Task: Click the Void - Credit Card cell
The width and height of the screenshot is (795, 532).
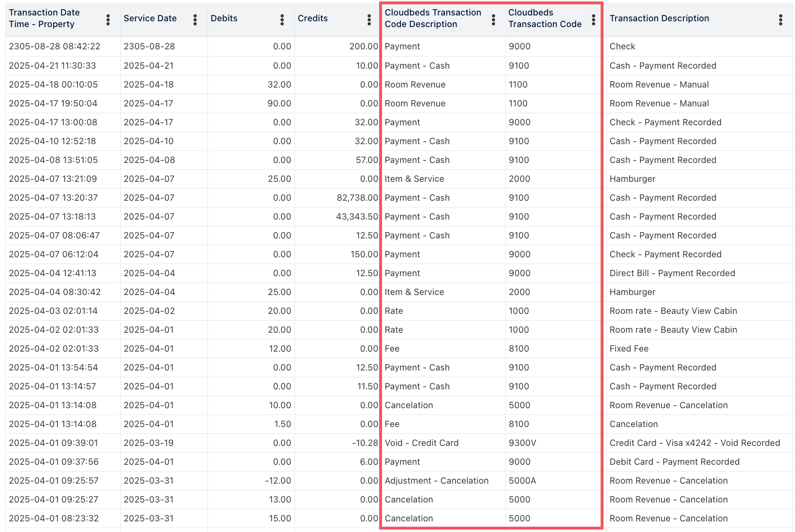Action: point(421,443)
